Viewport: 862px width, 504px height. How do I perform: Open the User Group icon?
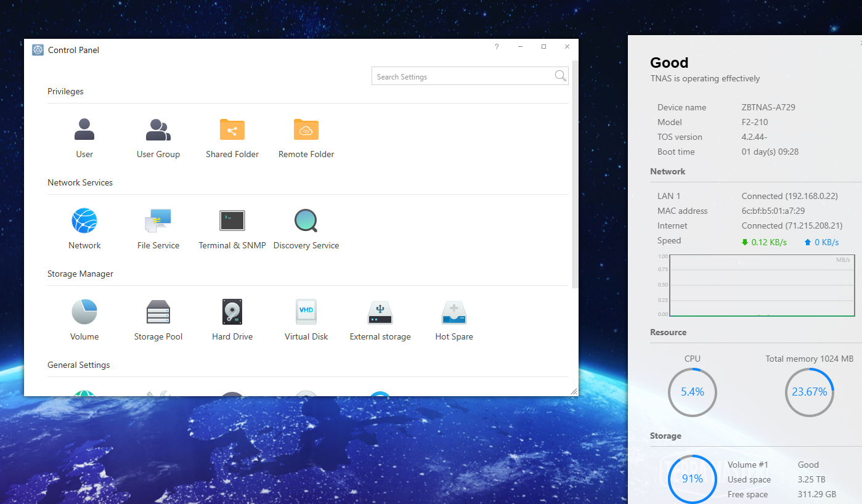[x=158, y=130]
